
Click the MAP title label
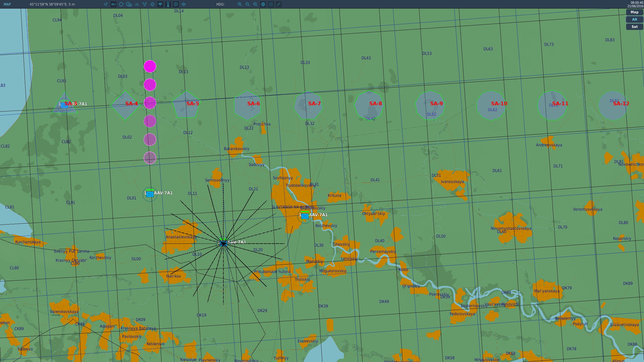click(x=7, y=4)
